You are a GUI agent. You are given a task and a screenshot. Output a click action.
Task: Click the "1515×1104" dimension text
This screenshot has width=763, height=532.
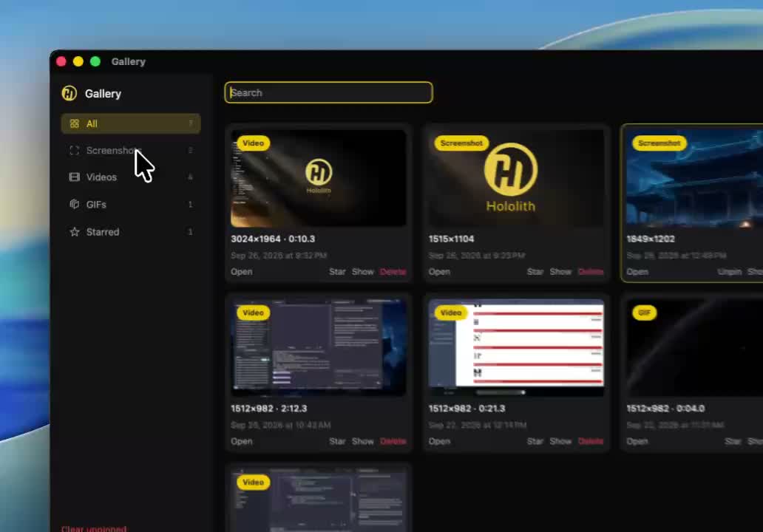click(451, 239)
